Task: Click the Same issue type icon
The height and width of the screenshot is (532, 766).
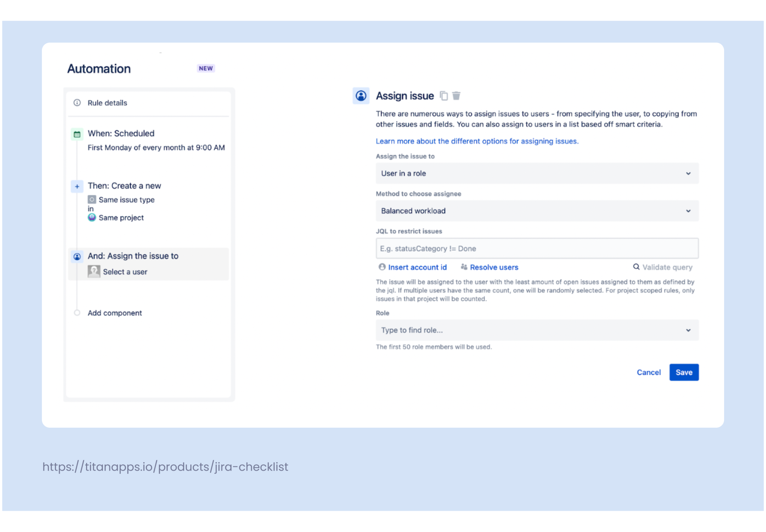Action: click(x=92, y=200)
